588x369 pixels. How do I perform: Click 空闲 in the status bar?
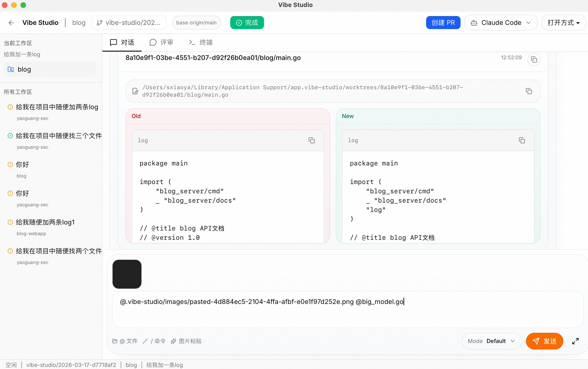(11, 365)
